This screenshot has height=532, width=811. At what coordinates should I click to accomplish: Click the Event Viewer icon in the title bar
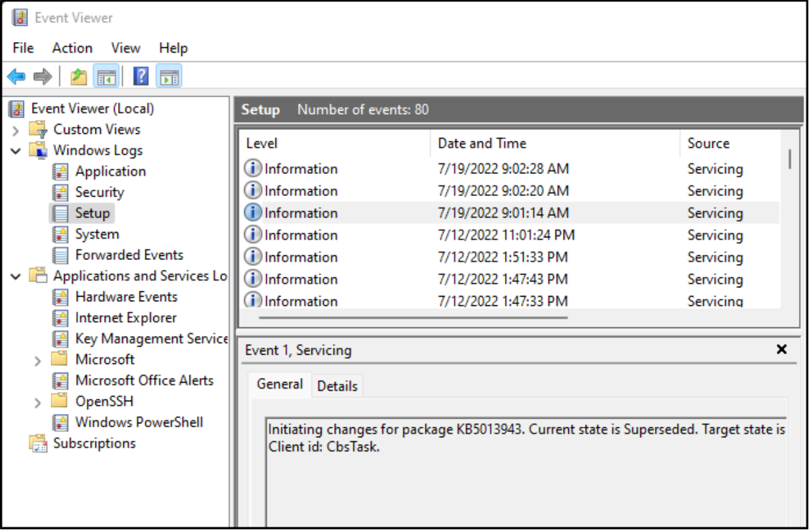[x=20, y=17]
